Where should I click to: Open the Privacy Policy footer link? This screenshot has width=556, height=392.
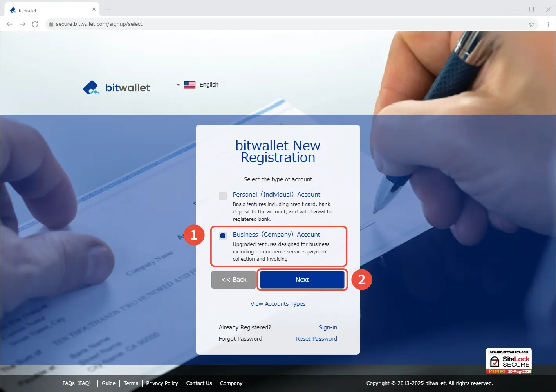tap(162, 383)
